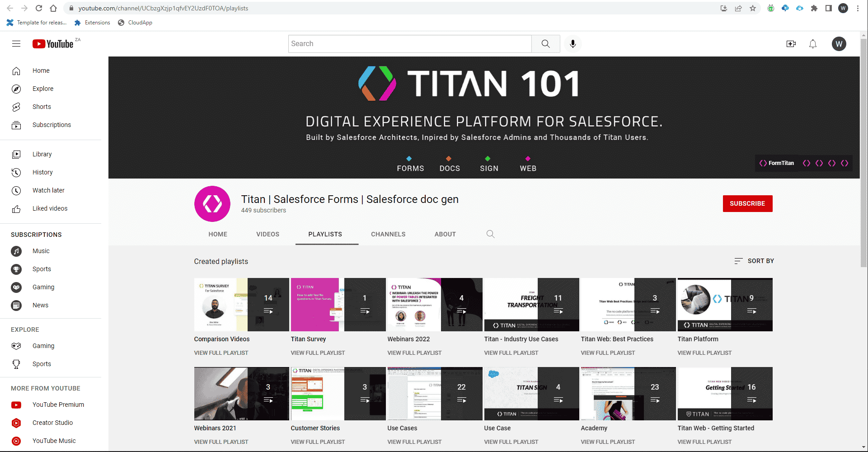Open Webinars 2021 playlist thumbnail
This screenshot has height=452, width=868.
(242, 394)
